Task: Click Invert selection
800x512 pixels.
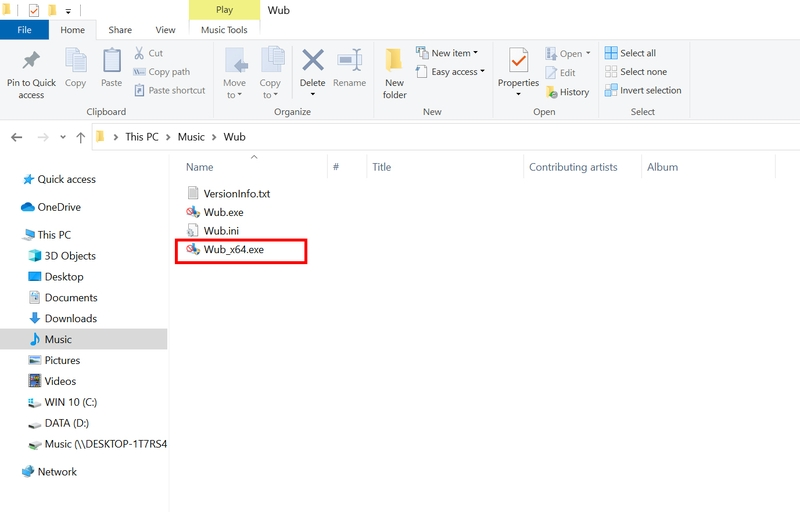Action: (x=643, y=90)
